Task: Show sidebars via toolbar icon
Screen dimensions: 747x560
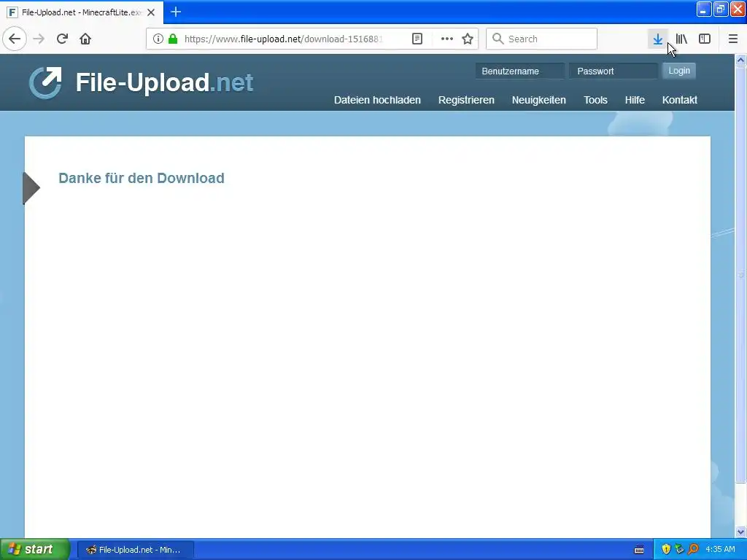Action: (x=705, y=39)
